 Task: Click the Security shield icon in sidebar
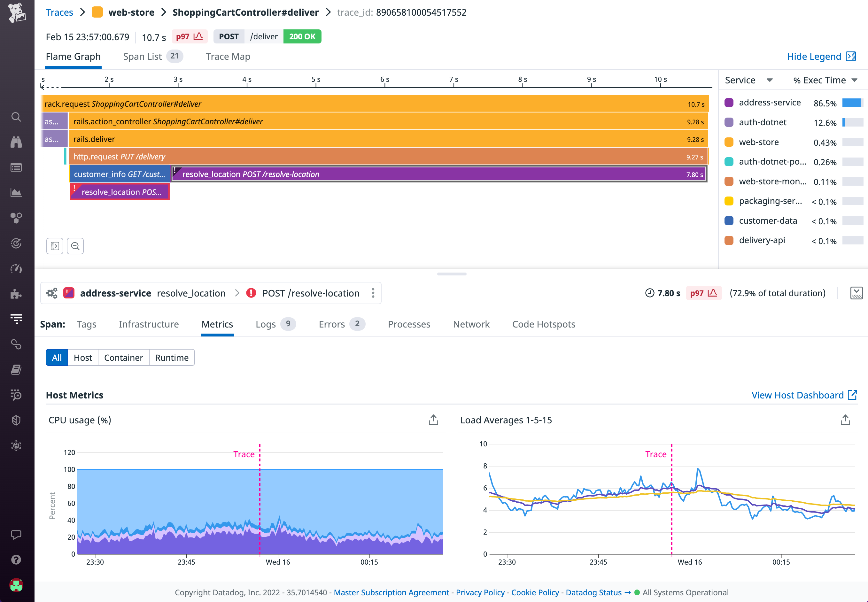click(x=16, y=420)
